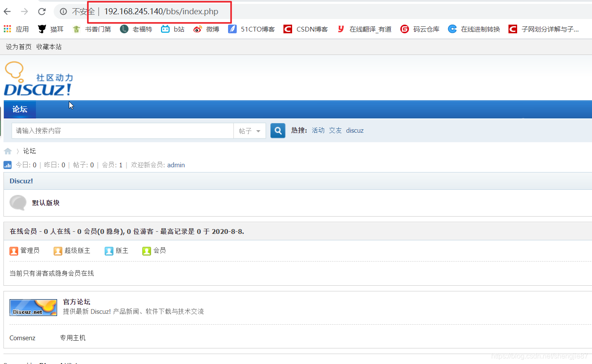The image size is (592, 364).
Task: Open the 51CTO博客 bookmark
Action: point(251,29)
